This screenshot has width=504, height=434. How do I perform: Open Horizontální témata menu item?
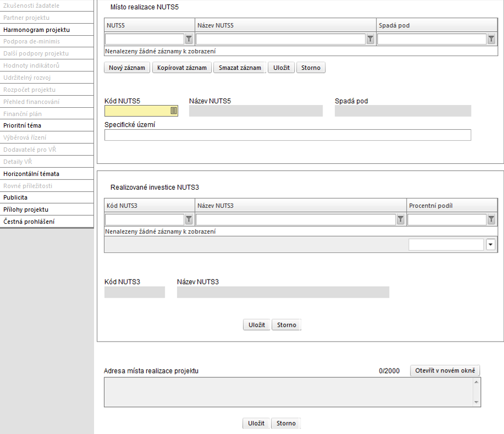pos(47,174)
